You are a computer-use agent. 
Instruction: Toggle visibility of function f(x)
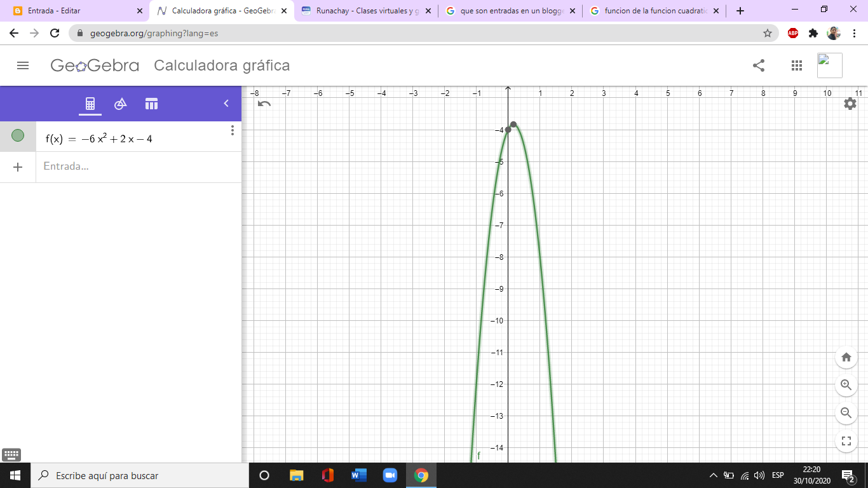[18, 135]
